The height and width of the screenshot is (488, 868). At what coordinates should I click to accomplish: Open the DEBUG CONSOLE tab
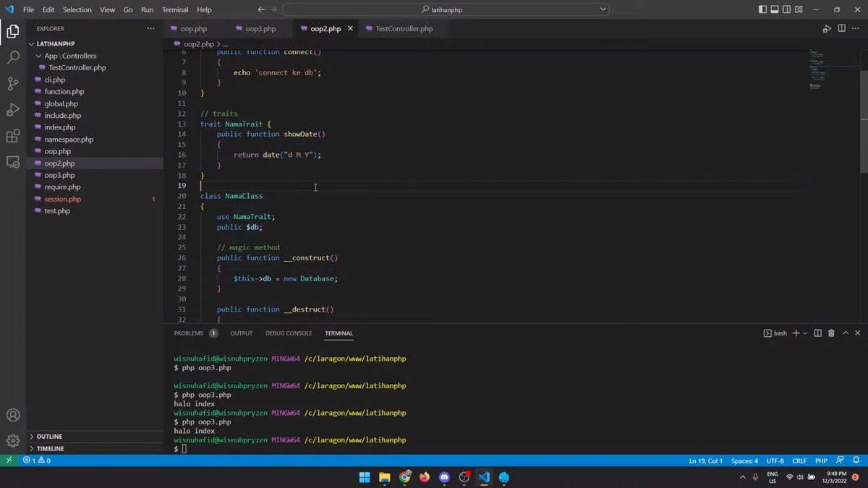coord(289,333)
